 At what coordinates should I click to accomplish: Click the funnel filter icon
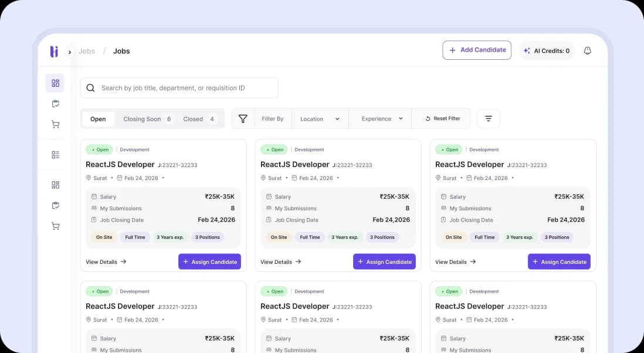(x=243, y=118)
